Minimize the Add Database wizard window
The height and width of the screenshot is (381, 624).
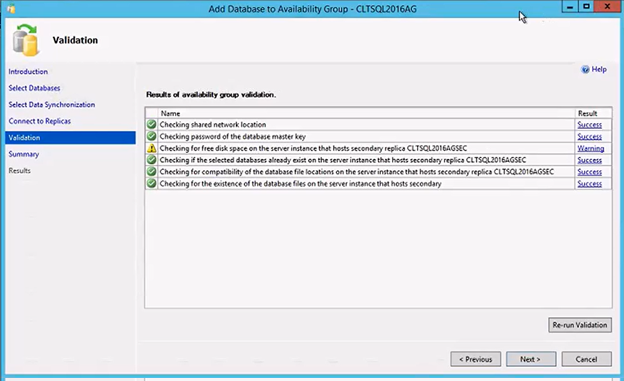[570, 7]
